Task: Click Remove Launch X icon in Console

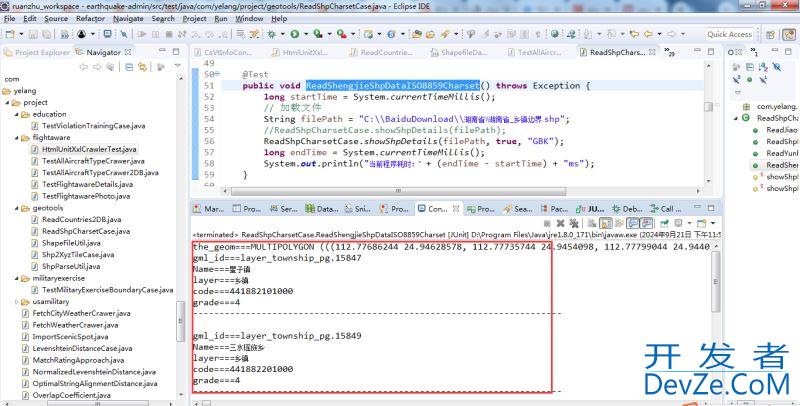Action: pyautogui.click(x=561, y=223)
